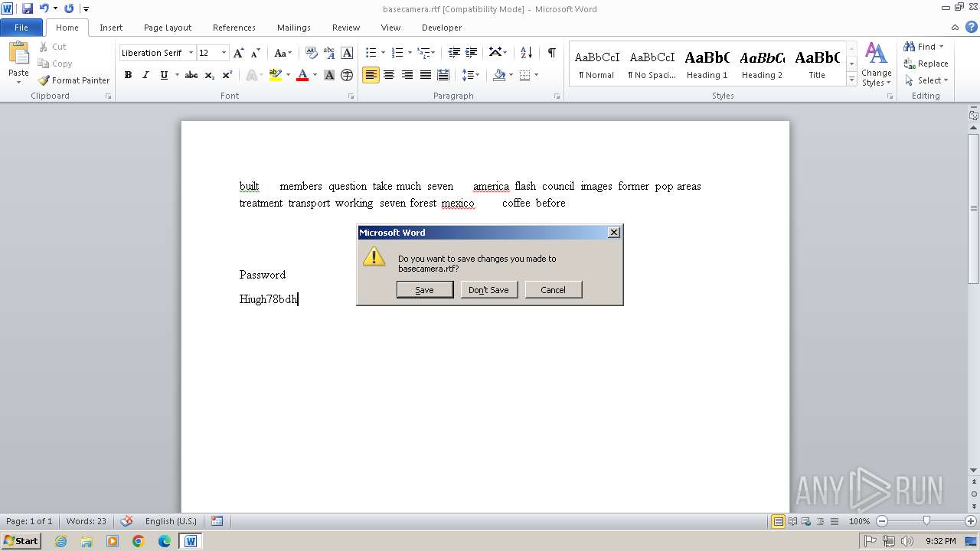Open the Line Spacing dropdown
This screenshot has height=551, width=980.
[x=471, y=75]
